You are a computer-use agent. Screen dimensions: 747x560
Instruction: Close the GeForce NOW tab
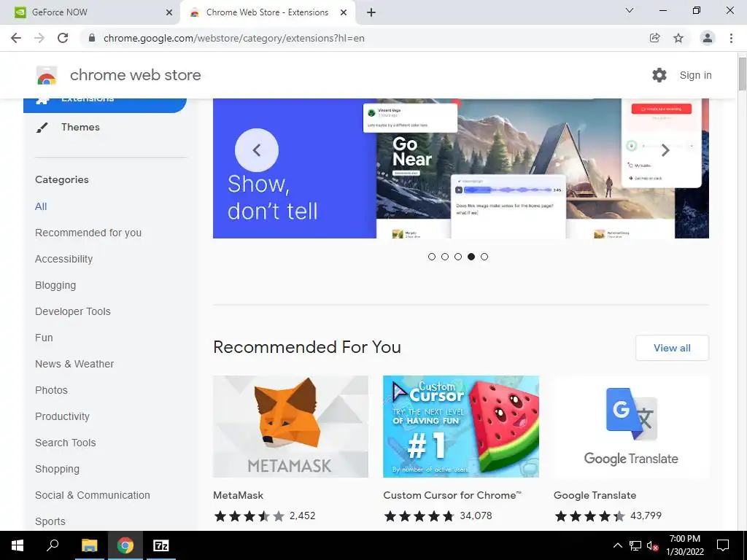point(169,12)
